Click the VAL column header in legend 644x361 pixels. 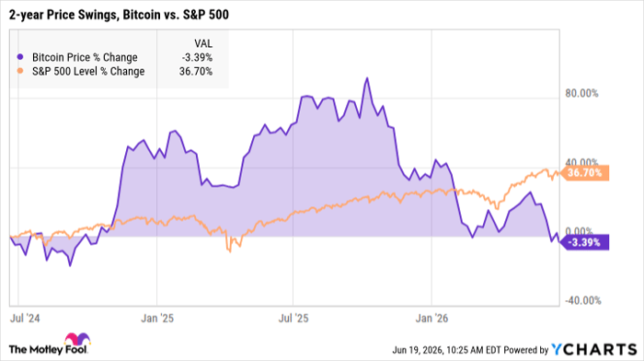(203, 43)
